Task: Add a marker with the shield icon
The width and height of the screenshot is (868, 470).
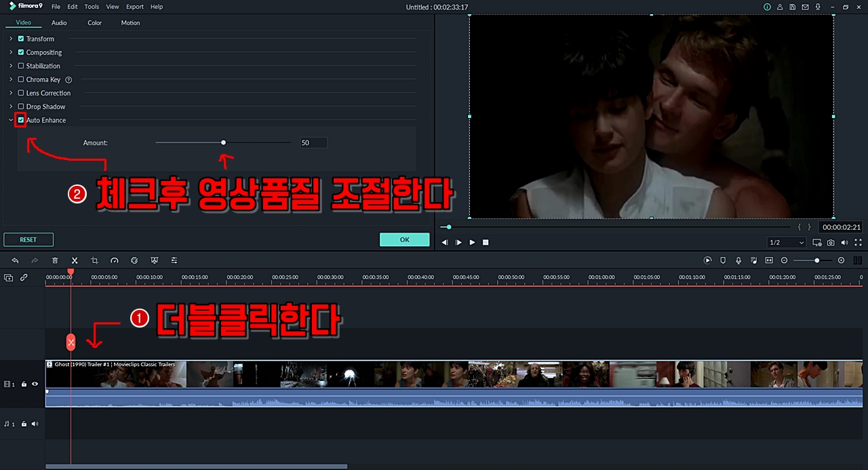Action: [723, 260]
